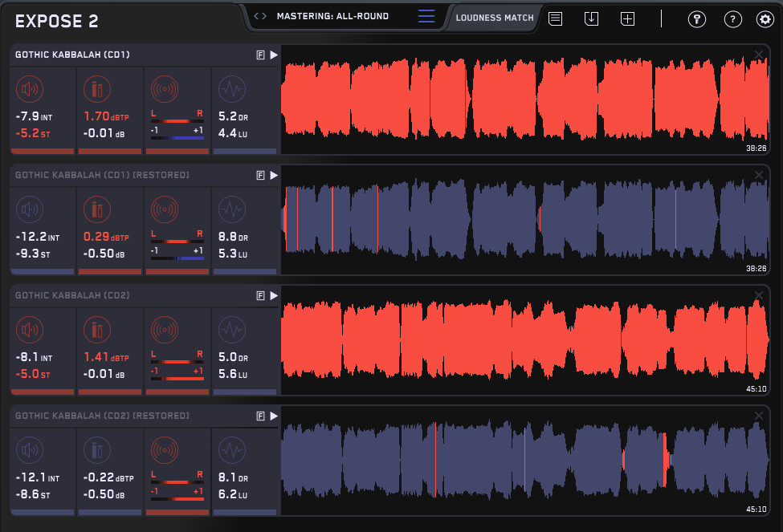Click the add file plus icon
783x532 pixels.
tap(628, 18)
